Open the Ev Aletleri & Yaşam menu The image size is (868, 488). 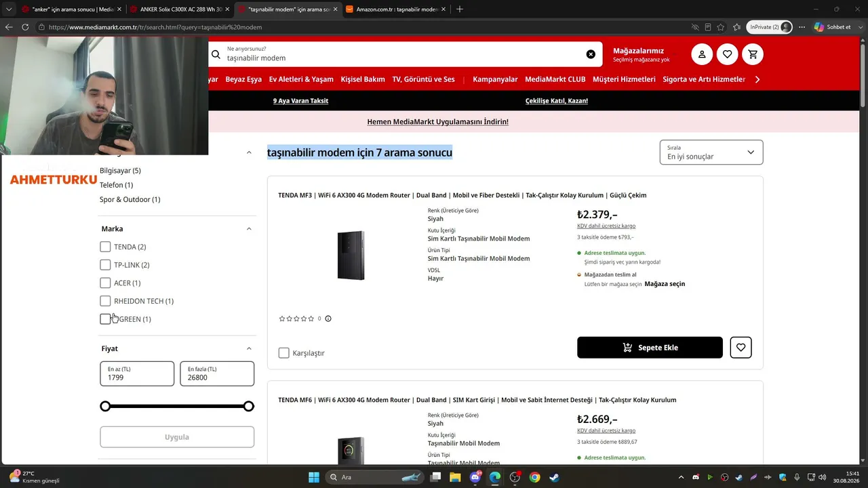tap(301, 79)
